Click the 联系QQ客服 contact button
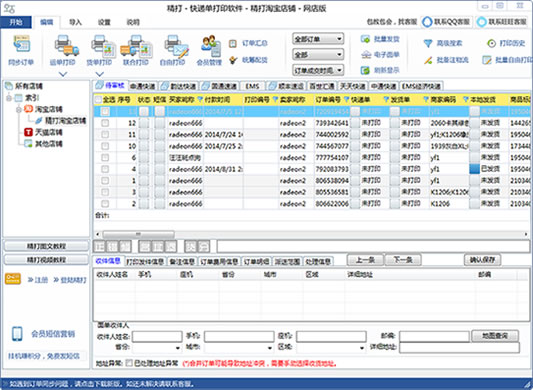Viewport: 533px width, 390px height. pyautogui.click(x=446, y=22)
